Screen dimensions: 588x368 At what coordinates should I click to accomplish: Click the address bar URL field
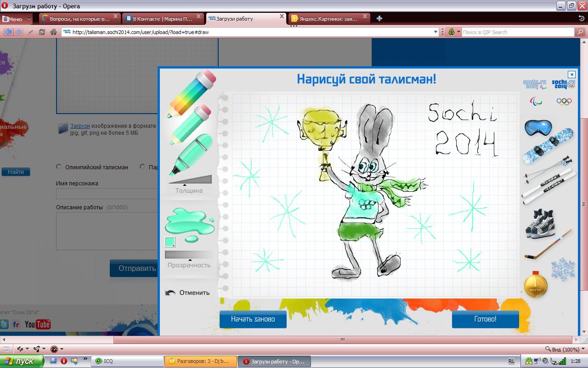click(250, 32)
